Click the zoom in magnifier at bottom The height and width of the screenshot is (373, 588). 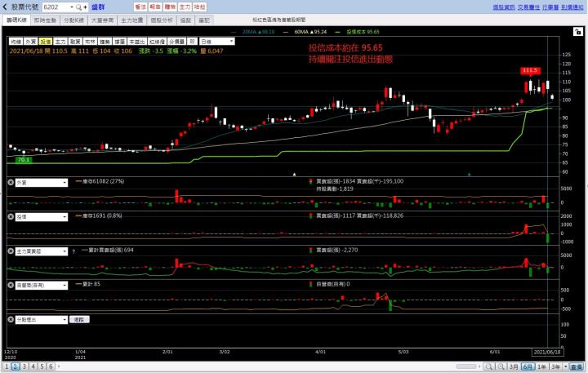click(501, 366)
